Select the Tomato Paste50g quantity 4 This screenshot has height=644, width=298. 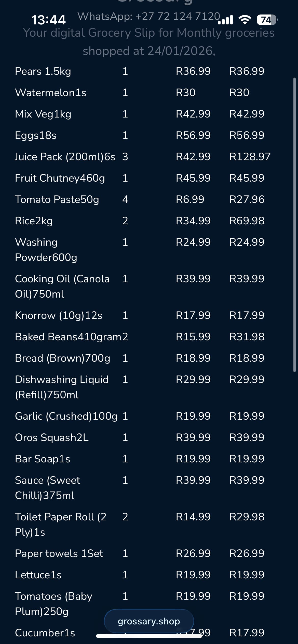tap(125, 199)
